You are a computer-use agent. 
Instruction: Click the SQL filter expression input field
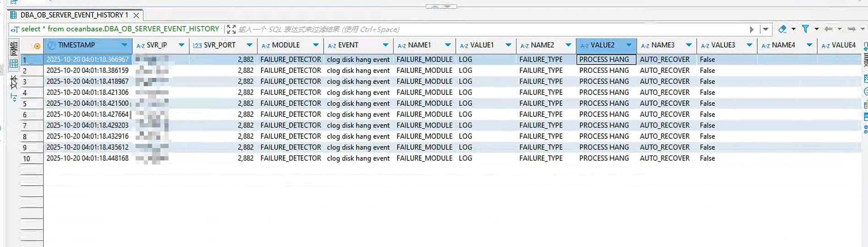(490, 29)
